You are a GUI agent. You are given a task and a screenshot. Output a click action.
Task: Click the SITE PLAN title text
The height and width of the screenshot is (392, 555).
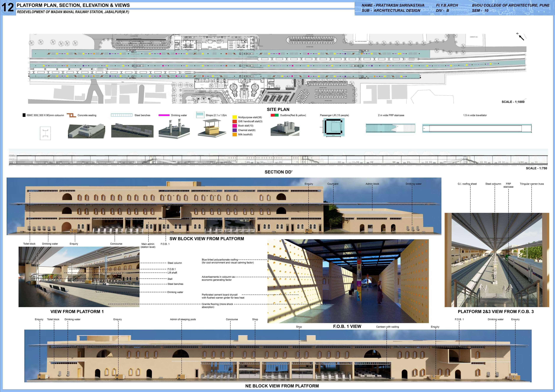(278, 109)
